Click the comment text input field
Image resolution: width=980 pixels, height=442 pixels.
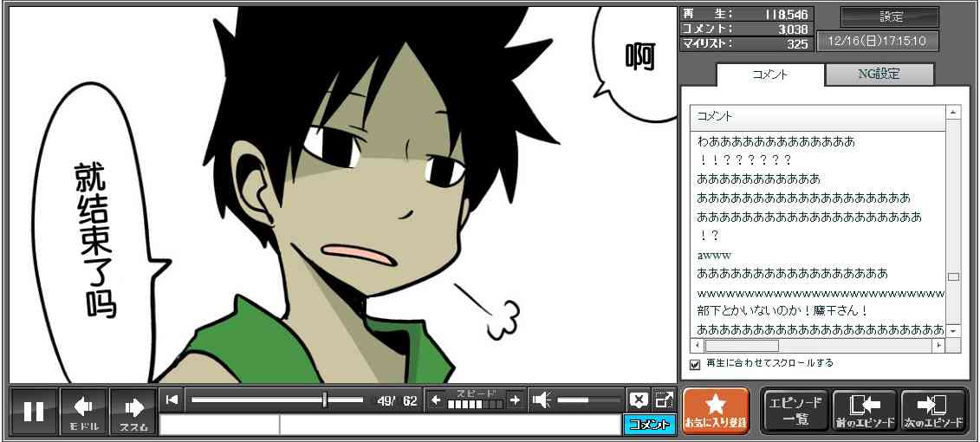(x=449, y=425)
